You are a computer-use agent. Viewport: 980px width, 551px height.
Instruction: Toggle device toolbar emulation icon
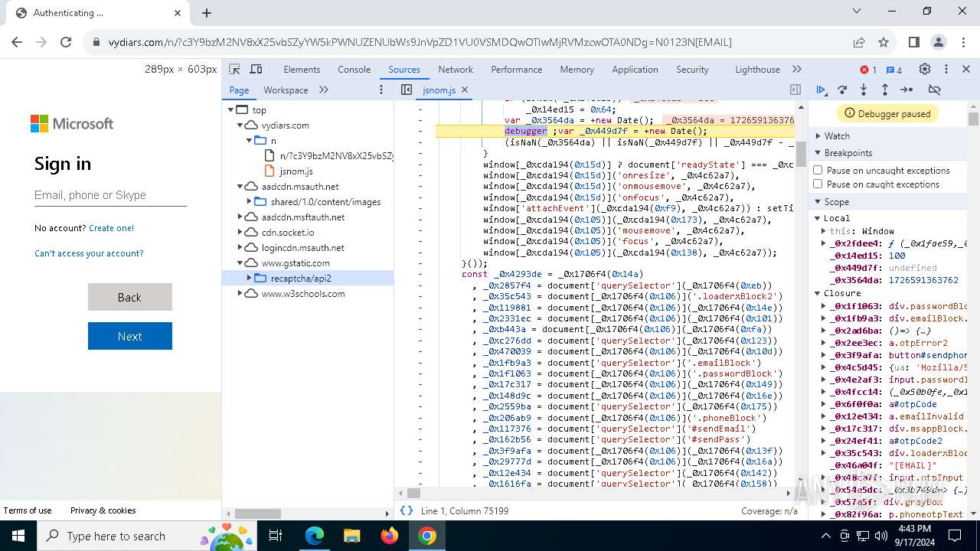pos(256,69)
